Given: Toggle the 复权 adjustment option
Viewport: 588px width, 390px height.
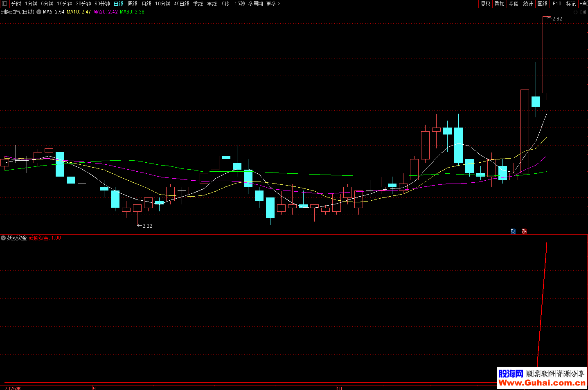Looking at the screenshot, I should point(485,4).
